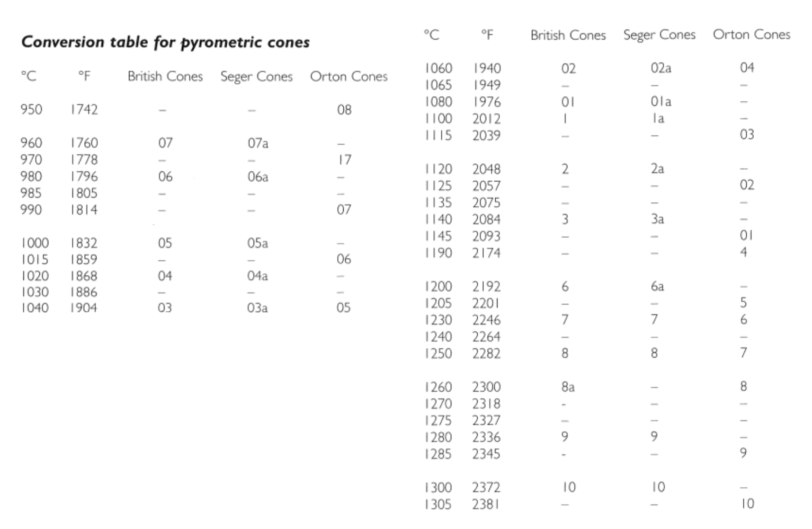Click the British cone value 8a

[x=568, y=387]
